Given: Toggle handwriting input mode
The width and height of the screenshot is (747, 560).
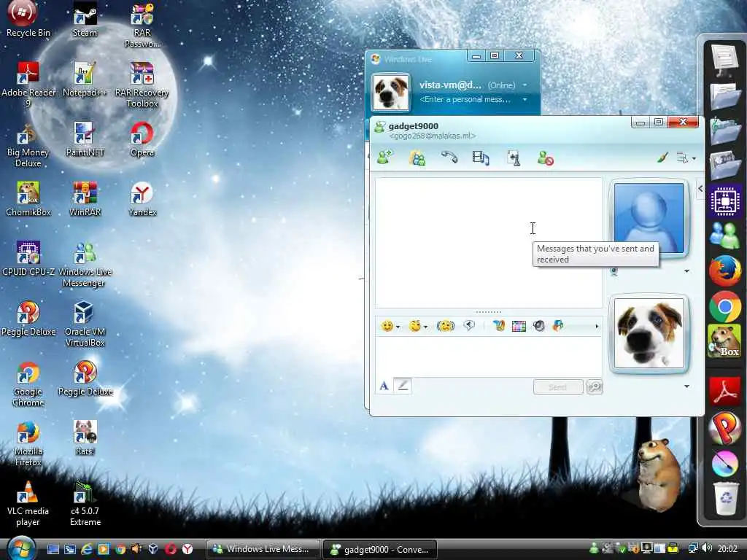Looking at the screenshot, I should pyautogui.click(x=403, y=386).
